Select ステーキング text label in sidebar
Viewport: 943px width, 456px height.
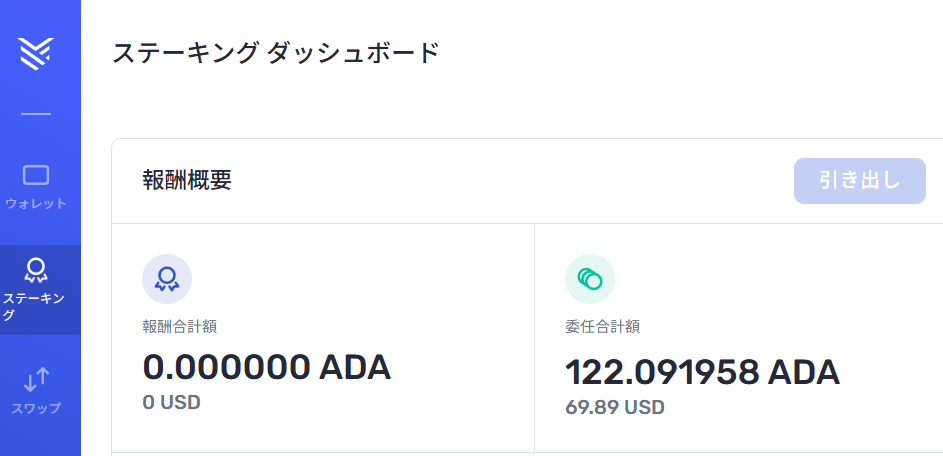(34, 307)
